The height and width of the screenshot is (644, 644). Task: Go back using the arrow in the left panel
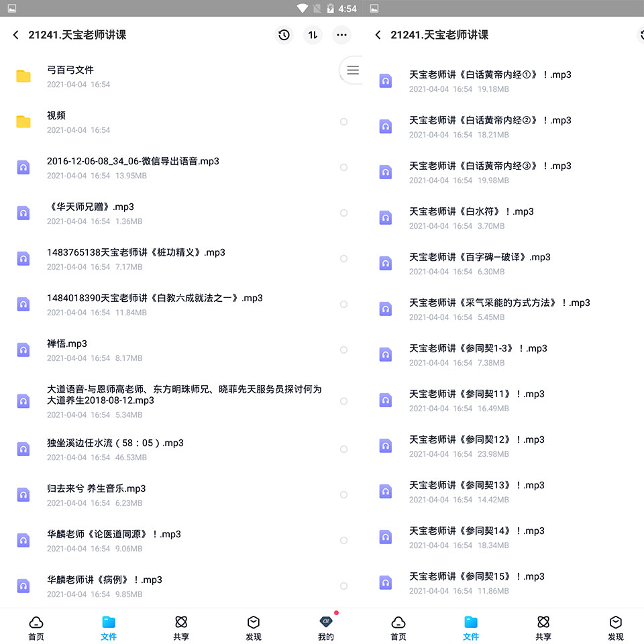(x=15, y=35)
